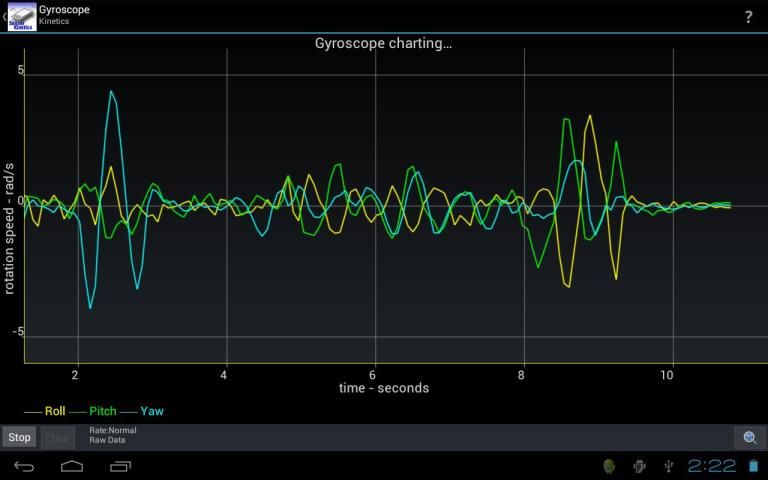Tap the Raw Data mode text
This screenshot has width=768, height=480.
tap(108, 440)
